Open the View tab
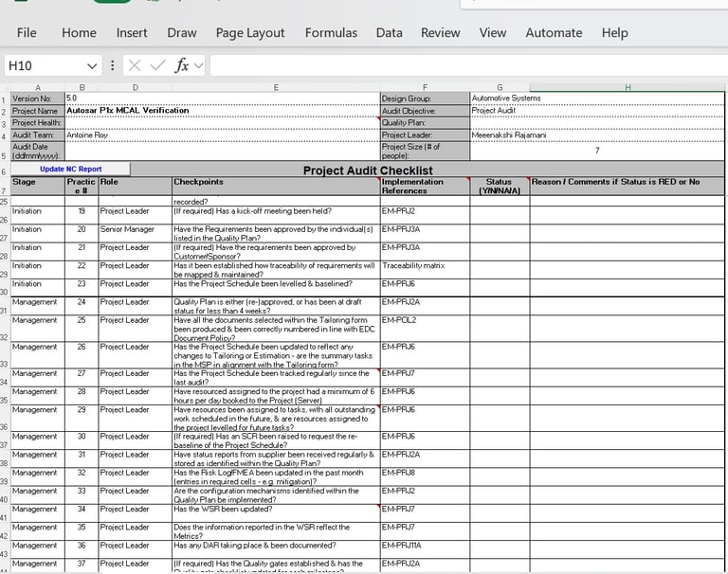The height and width of the screenshot is (574, 728). coord(493,32)
